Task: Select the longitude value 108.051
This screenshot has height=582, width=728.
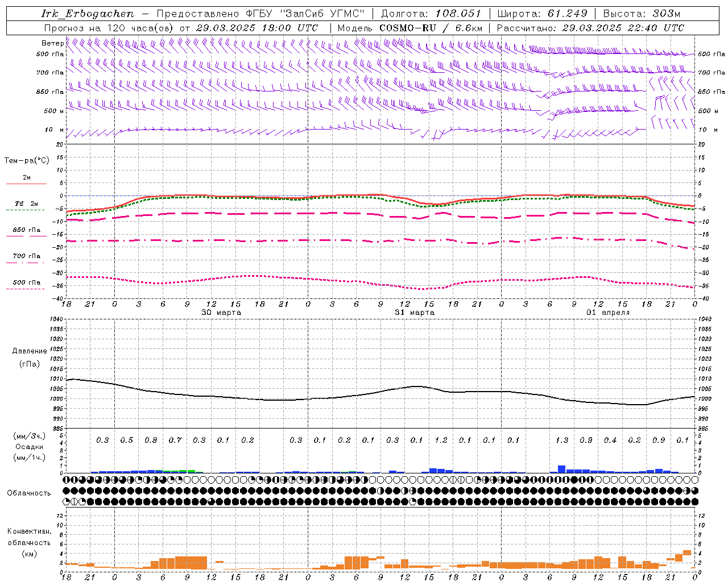Action: [x=458, y=14]
